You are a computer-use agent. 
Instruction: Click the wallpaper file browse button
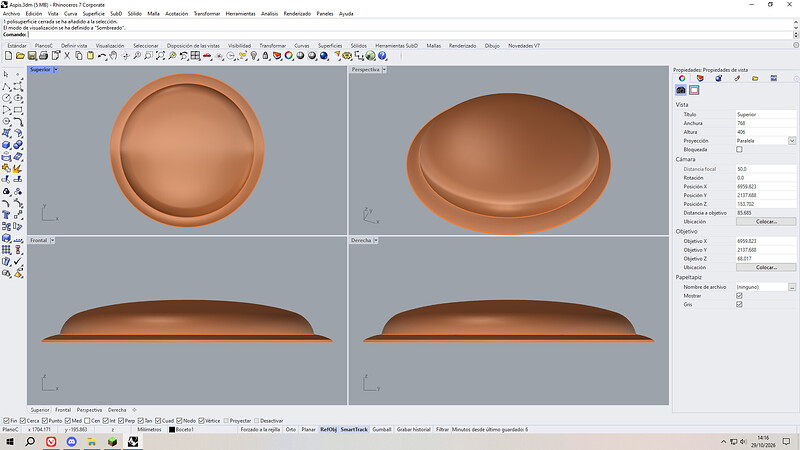click(x=792, y=287)
